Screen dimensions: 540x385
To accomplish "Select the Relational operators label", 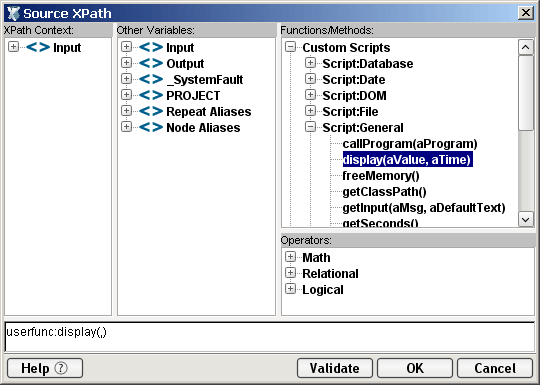I will (330, 274).
